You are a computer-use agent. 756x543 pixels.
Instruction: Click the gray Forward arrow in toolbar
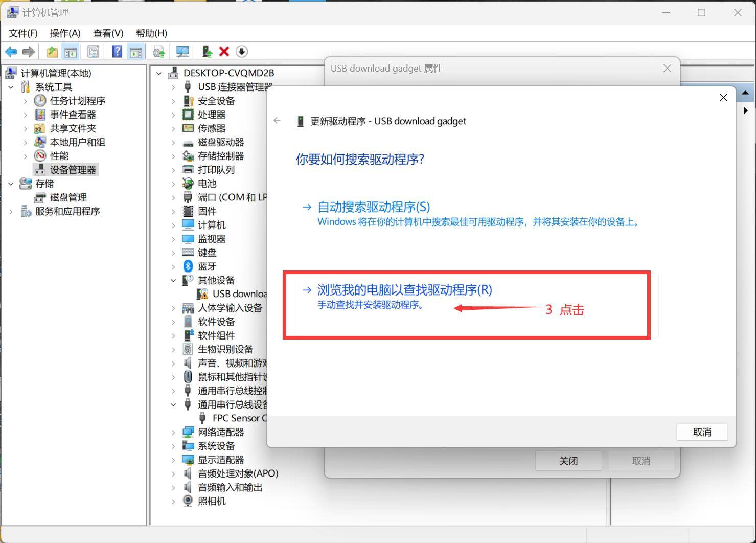29,52
